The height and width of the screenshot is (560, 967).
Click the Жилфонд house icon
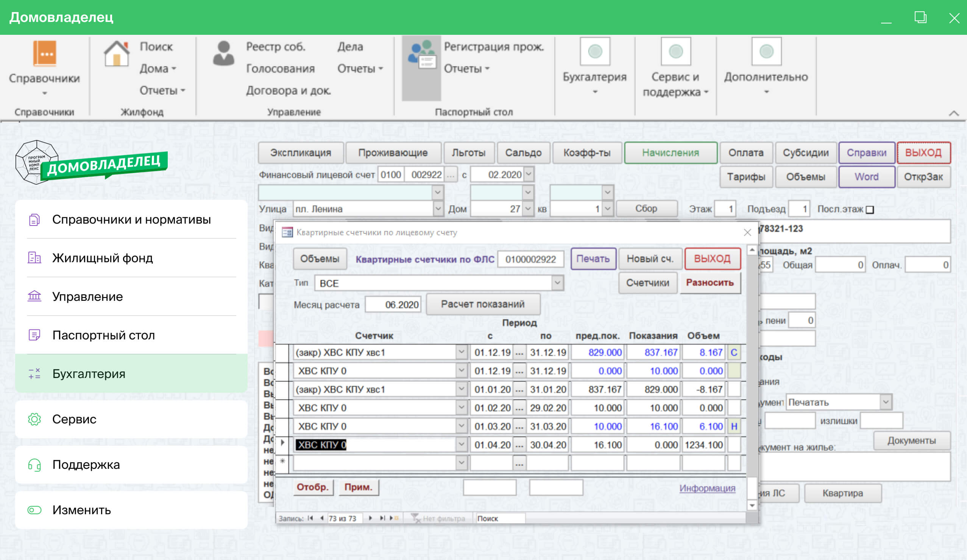[x=116, y=54]
